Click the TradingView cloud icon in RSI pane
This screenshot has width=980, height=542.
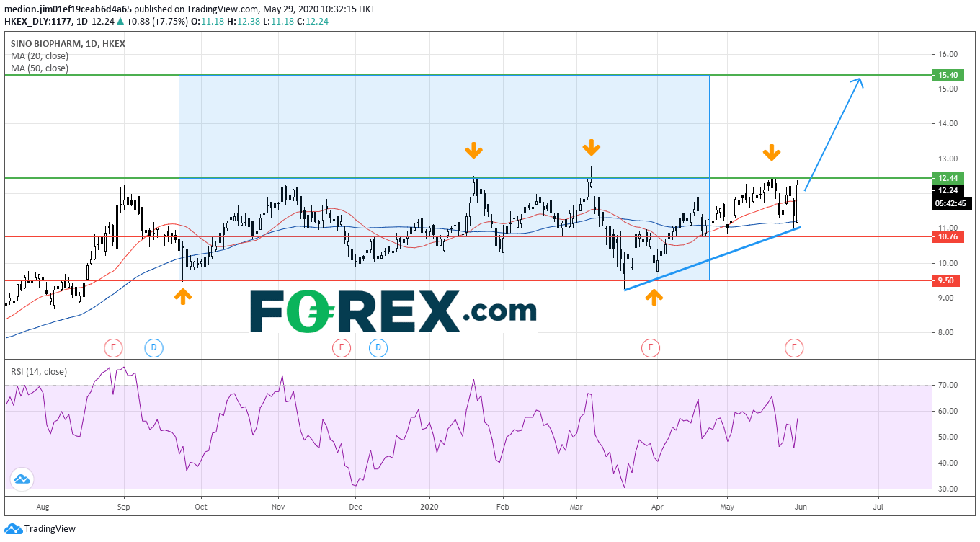(x=21, y=479)
